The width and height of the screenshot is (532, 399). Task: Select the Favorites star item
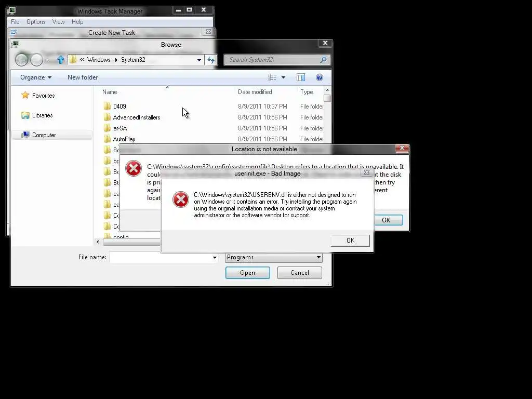37,96
